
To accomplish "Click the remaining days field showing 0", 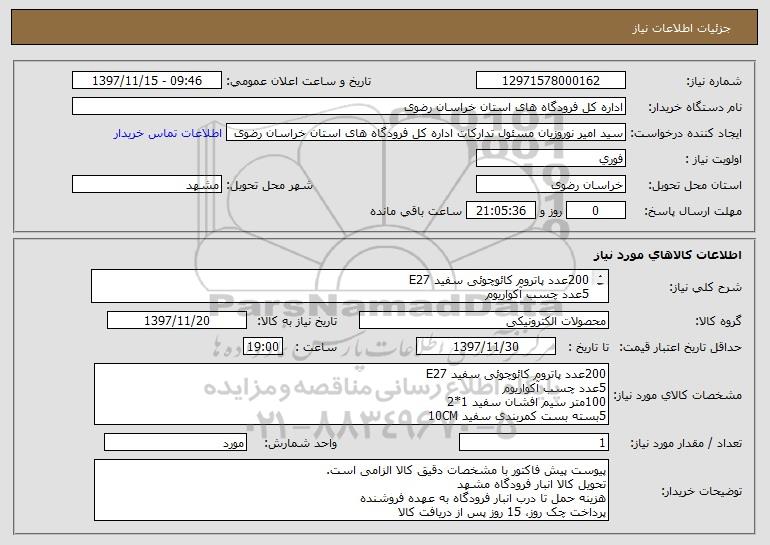I will 596,211.
